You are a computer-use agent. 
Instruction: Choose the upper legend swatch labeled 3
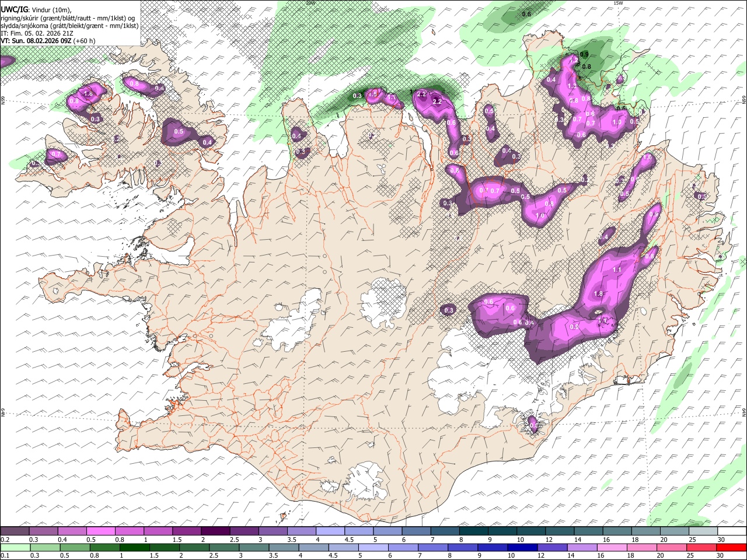[x=273, y=531]
